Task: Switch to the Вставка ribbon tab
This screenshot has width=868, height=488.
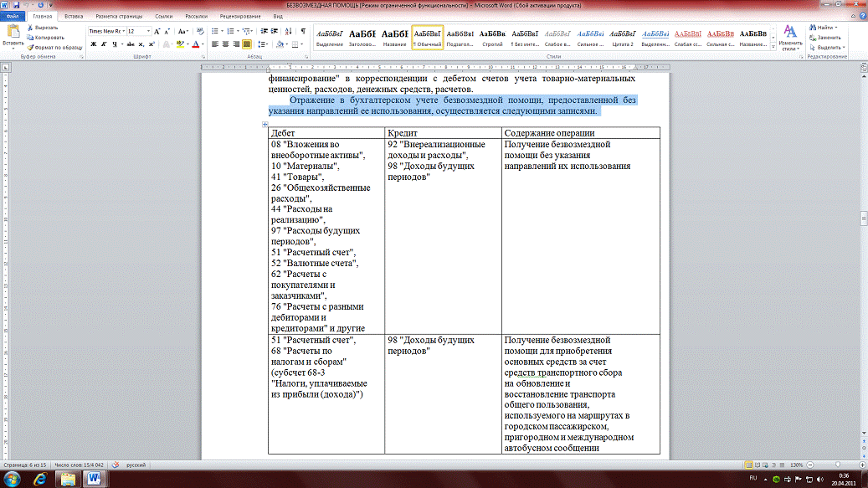Action: [72, 16]
